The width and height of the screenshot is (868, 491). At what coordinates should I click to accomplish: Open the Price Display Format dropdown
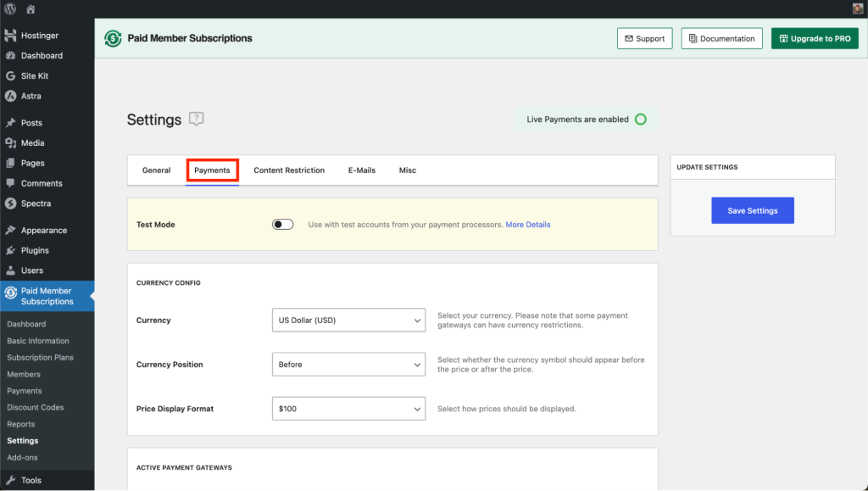click(348, 408)
